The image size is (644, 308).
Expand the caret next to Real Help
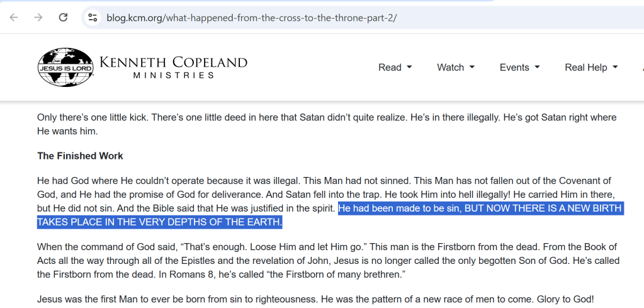pos(615,67)
